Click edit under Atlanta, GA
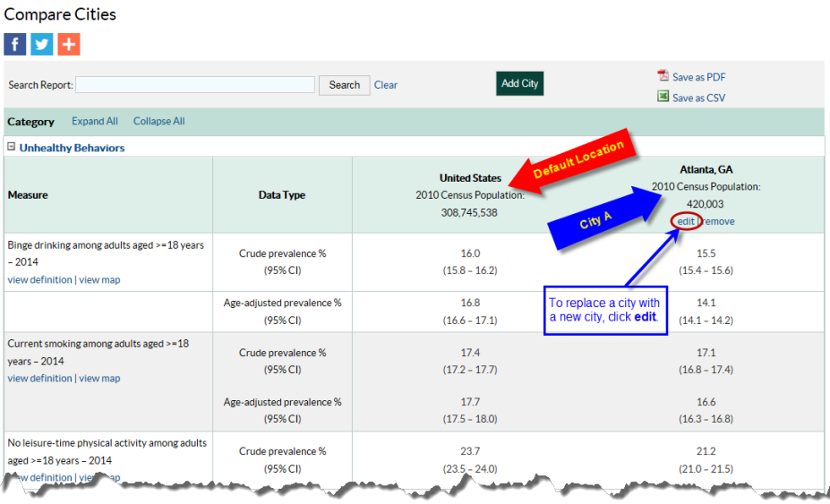This screenshot has width=830, height=504. click(x=686, y=221)
